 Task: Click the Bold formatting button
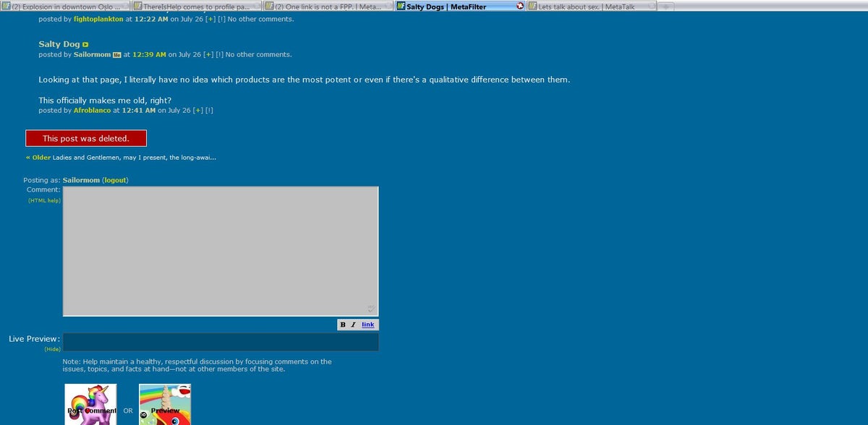click(x=343, y=325)
